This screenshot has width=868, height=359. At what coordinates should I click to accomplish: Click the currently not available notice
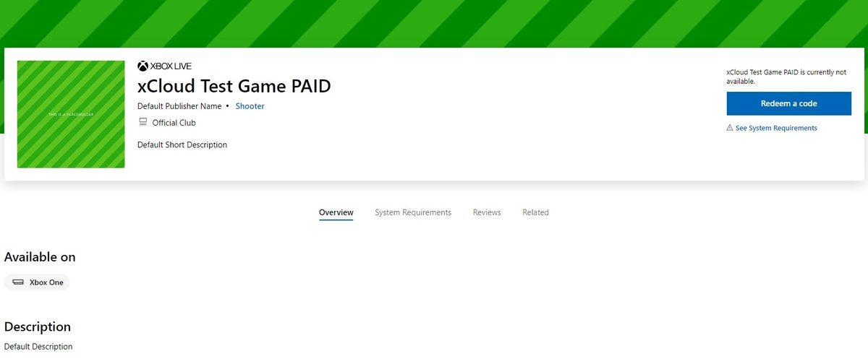pos(786,77)
